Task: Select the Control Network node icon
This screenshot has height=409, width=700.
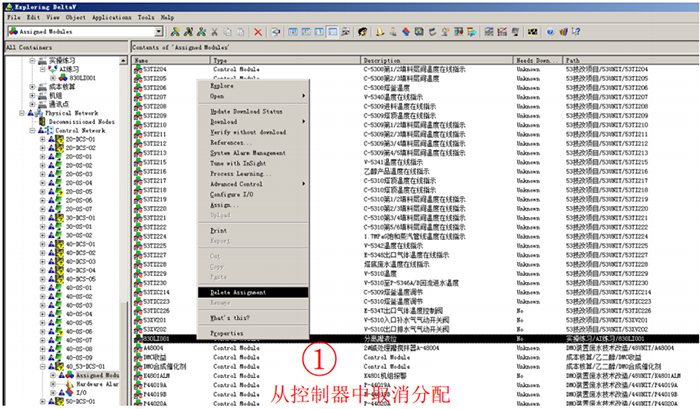Action: [48, 131]
